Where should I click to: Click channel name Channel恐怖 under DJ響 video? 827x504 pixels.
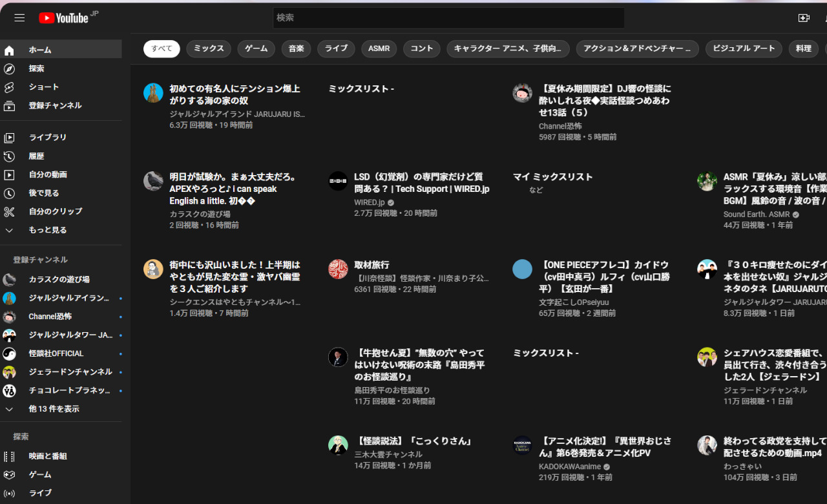point(560,126)
